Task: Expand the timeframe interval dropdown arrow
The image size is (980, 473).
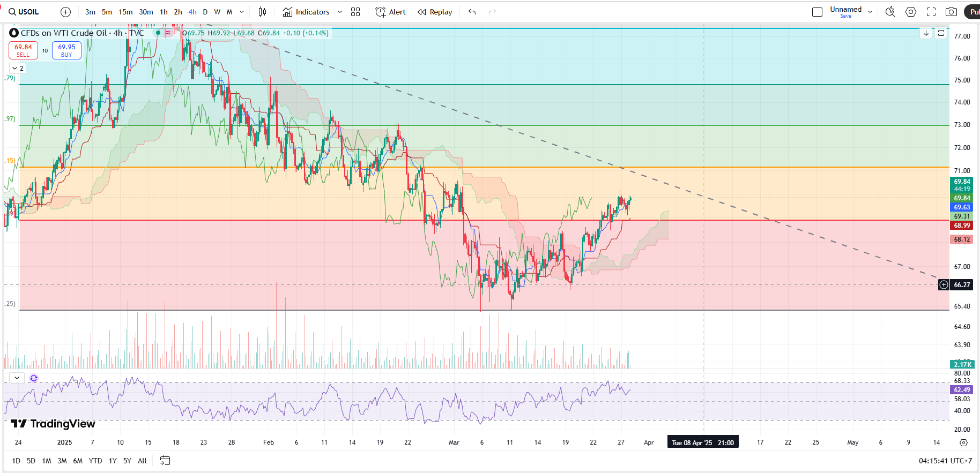Action: [242, 12]
